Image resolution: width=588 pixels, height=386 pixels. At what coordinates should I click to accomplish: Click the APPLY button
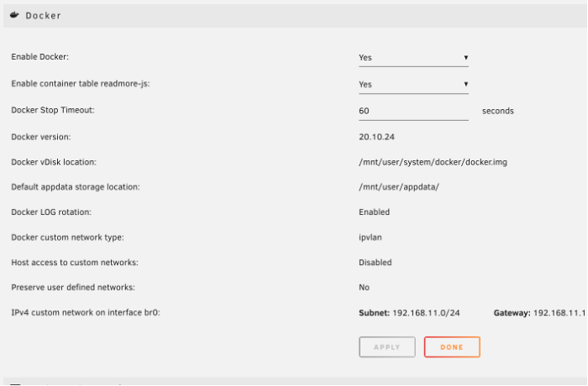tap(387, 347)
